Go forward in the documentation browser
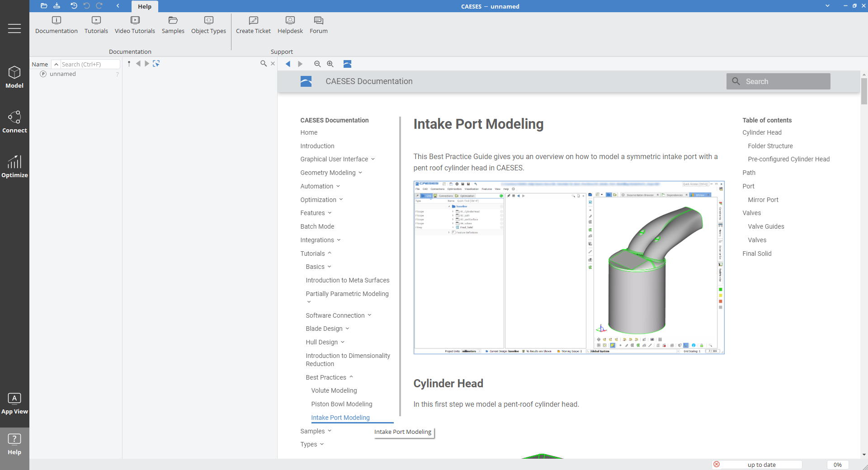This screenshot has width=868, height=470. point(300,64)
